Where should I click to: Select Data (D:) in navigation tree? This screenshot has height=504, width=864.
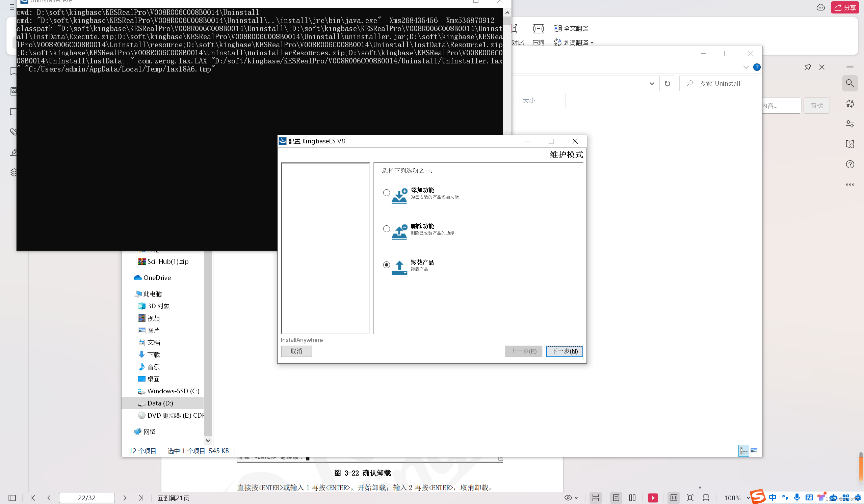[160, 403]
